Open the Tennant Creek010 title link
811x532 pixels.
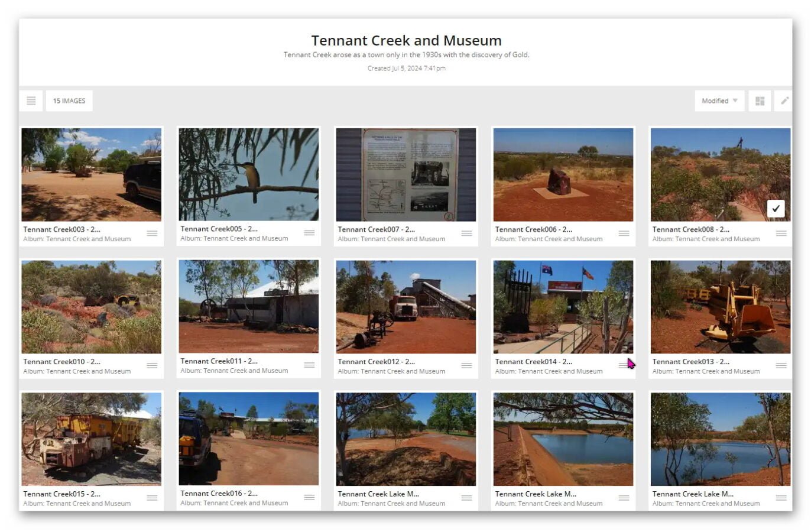tap(61, 362)
